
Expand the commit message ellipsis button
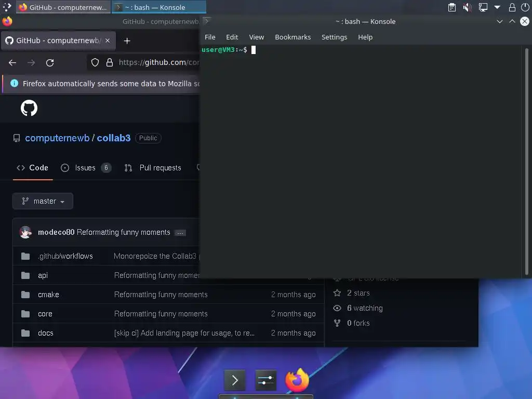point(180,233)
